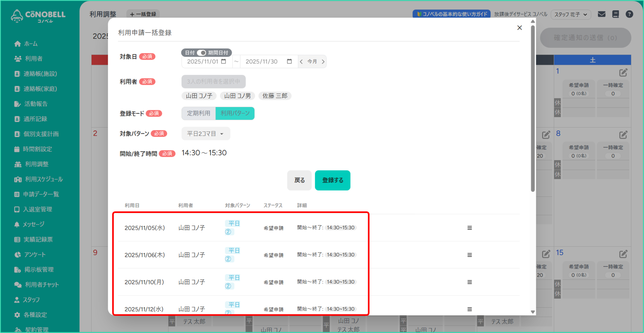Open hamburger menu for 2025/11/10 row

tap(469, 282)
